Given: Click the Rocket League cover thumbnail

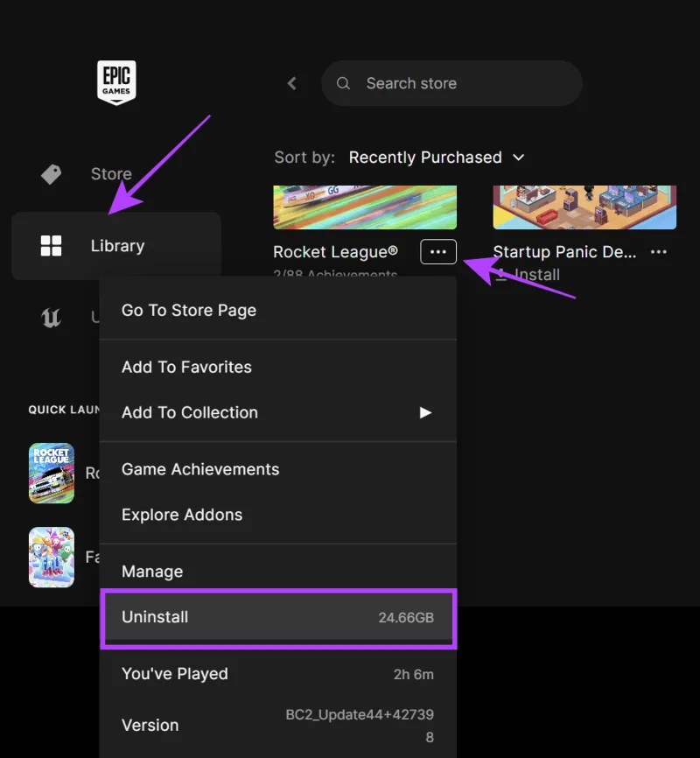Looking at the screenshot, I should tap(365, 207).
